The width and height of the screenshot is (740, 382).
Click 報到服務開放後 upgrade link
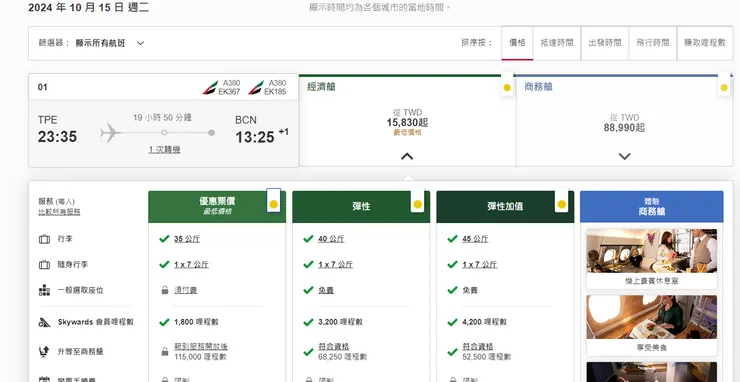tap(201, 347)
